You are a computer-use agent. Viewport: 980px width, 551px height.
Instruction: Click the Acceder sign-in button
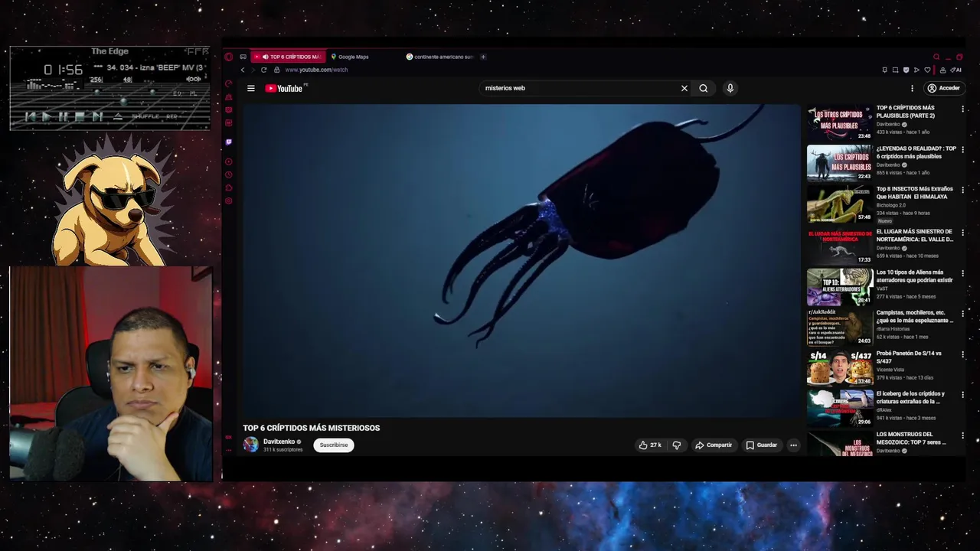[943, 88]
